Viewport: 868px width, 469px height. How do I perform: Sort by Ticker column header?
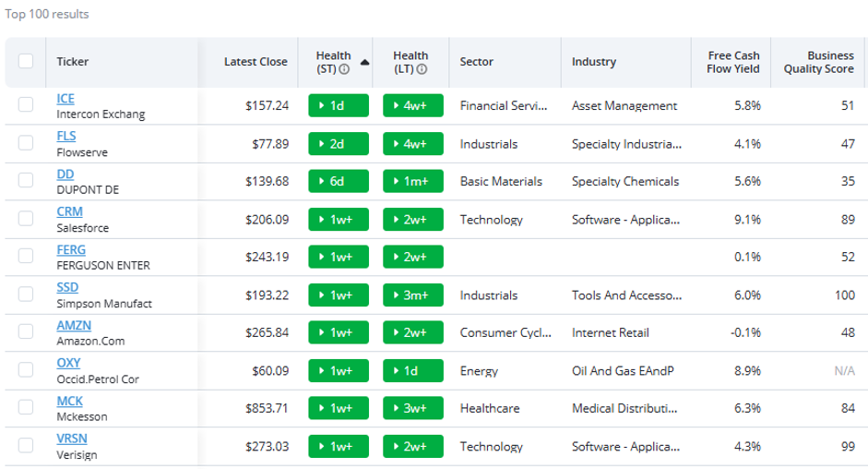73,62
